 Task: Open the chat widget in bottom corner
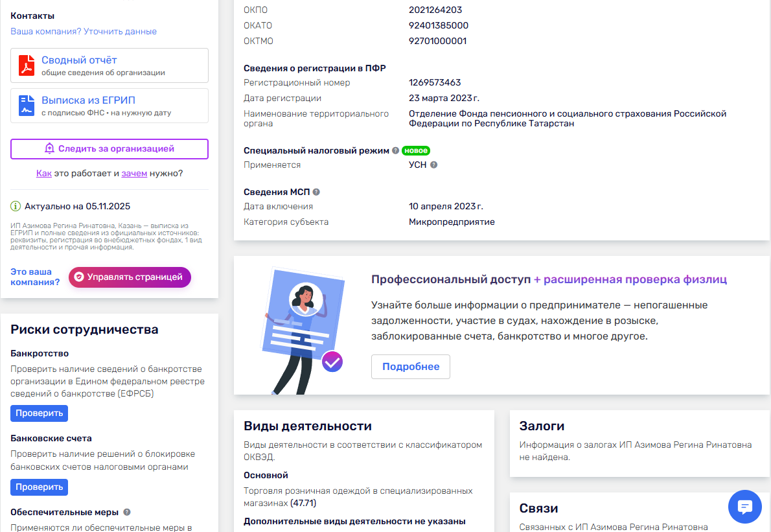[744, 507]
